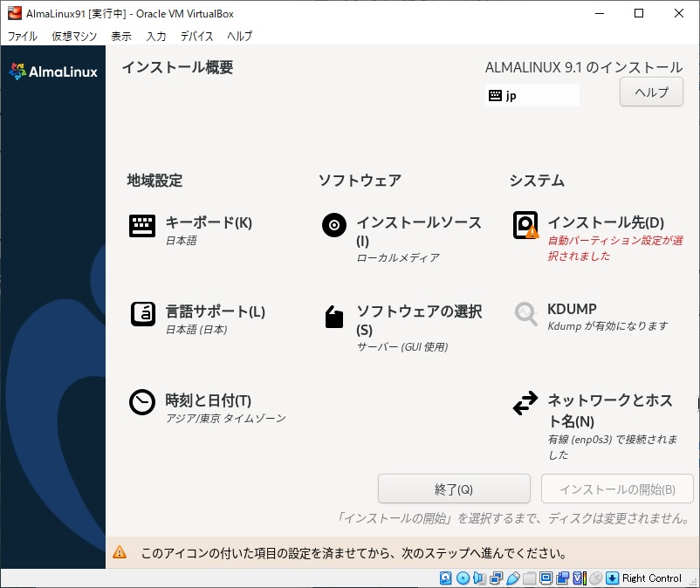Viewport: 700px width, 588px height.
Task: Click the 有線 (enp0s3) connection status text
Action: coord(613,447)
